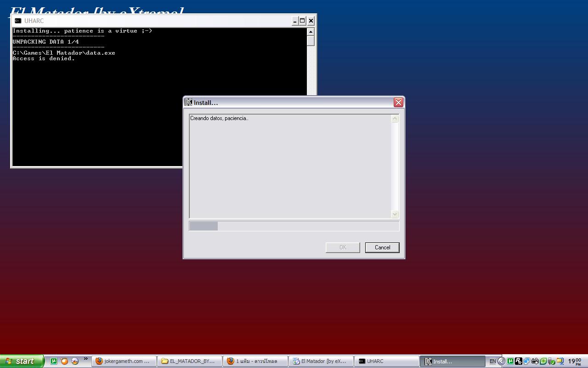588x368 pixels.
Task: Click the system clock showing 19:00
Action: (575, 362)
